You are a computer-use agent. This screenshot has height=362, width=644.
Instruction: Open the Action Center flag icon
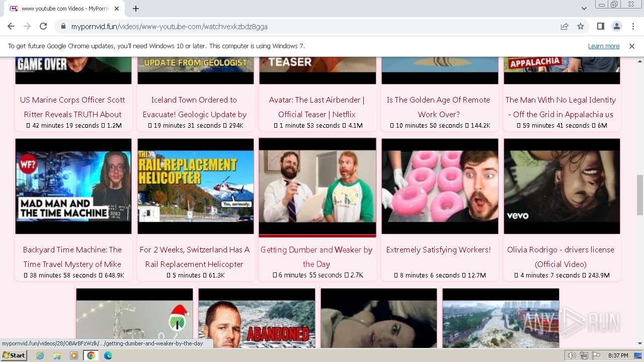596,355
